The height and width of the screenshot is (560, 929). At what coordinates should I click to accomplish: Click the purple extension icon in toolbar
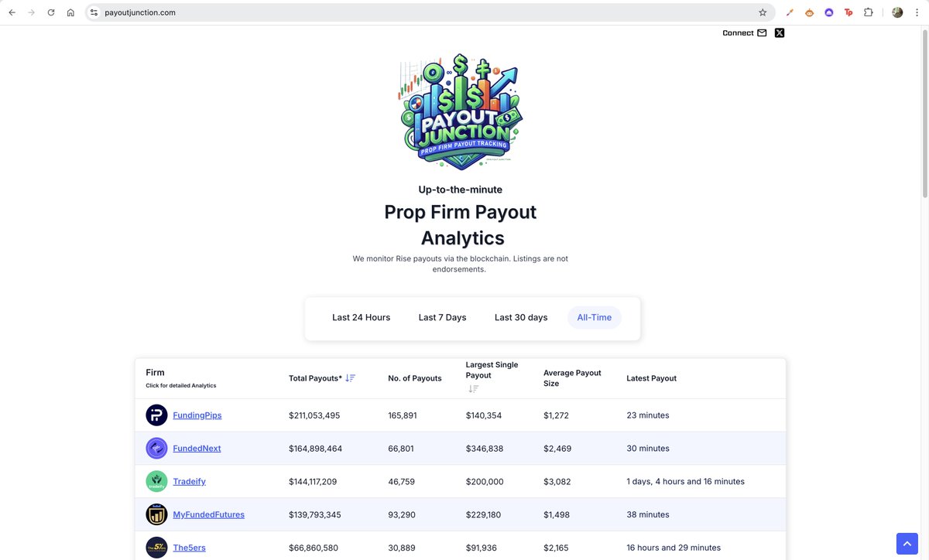pos(829,12)
